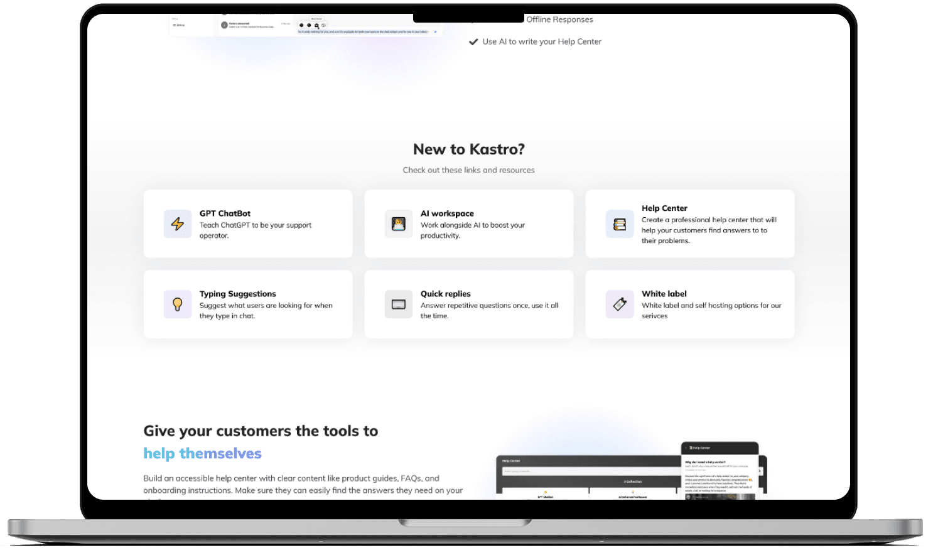Viewport: 938px width, 560px height.
Task: Click the 'New to Kastro?' heading
Action: coord(469,149)
